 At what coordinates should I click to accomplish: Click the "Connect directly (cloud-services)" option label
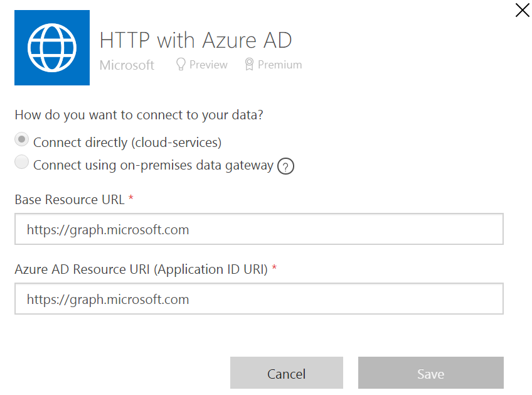pos(127,143)
